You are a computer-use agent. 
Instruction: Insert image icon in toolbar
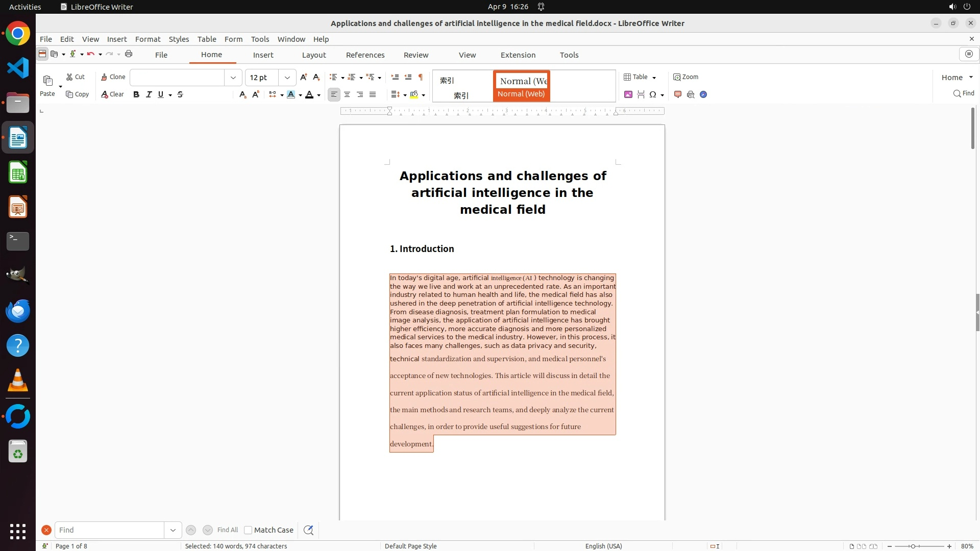click(628, 94)
